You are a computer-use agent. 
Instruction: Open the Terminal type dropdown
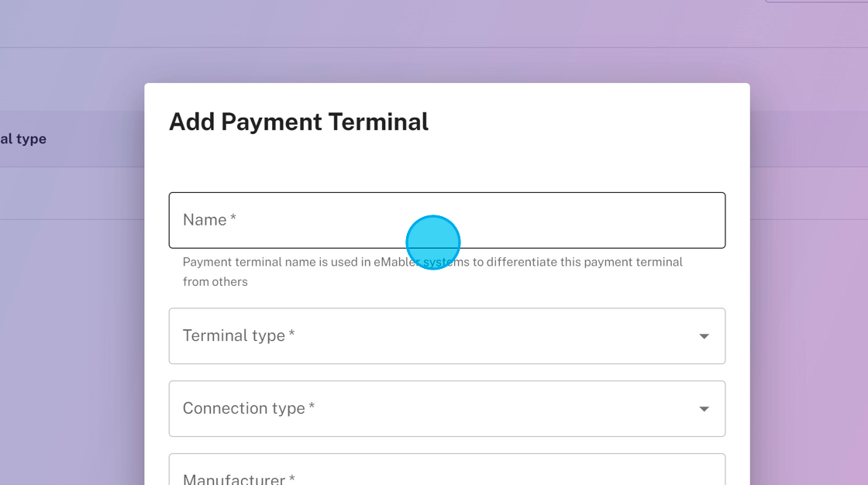[x=446, y=336]
